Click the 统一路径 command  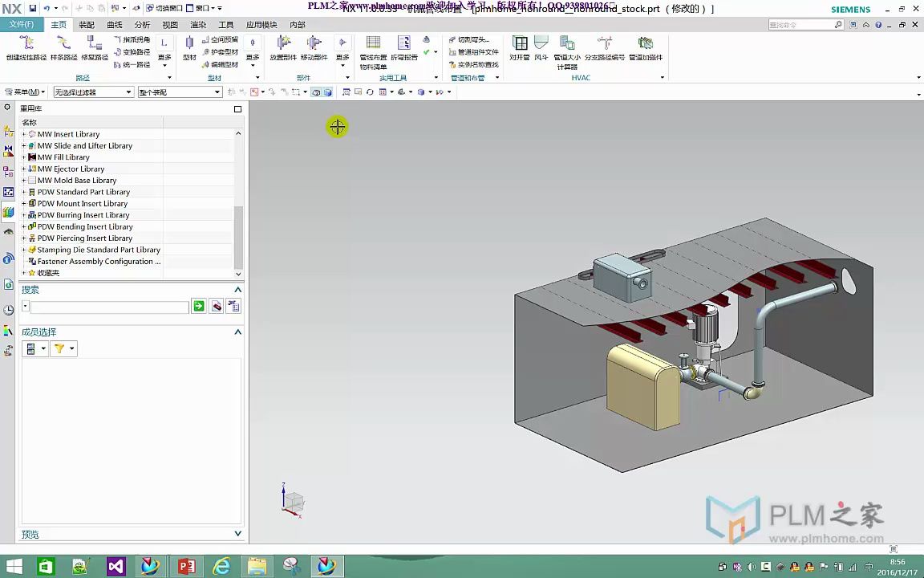click(132, 64)
